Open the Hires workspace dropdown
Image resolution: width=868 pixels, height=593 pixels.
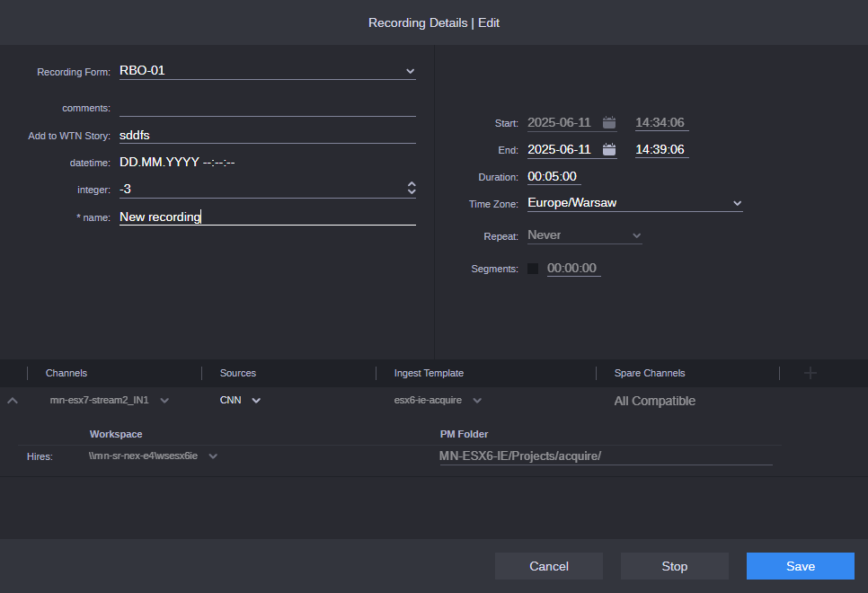coord(213,456)
